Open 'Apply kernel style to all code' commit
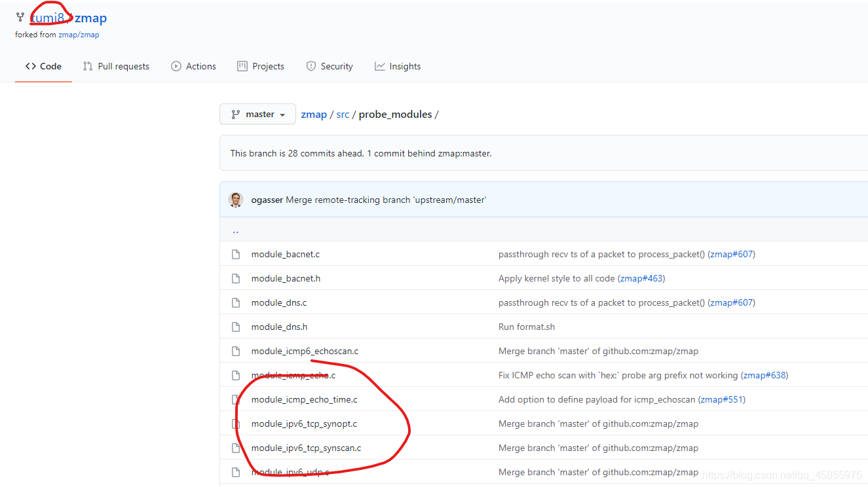This screenshot has height=487, width=868. point(557,278)
